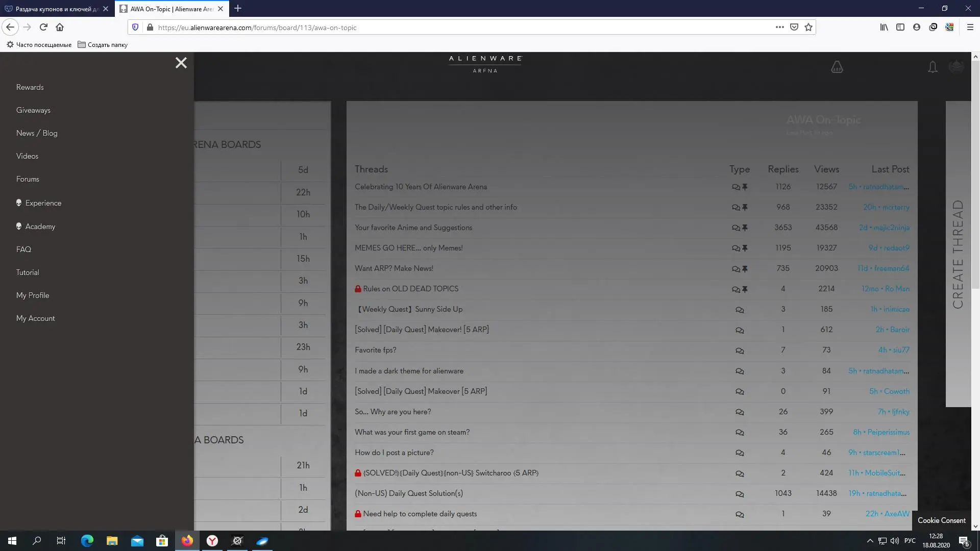This screenshot has width=980, height=551.
Task: Open Firefox account icon
Action: click(917, 27)
